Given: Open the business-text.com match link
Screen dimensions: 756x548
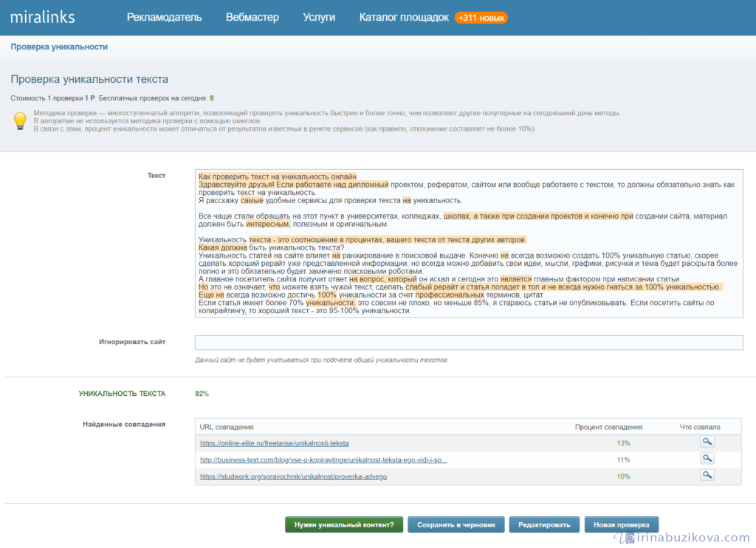Looking at the screenshot, I should point(323,459).
